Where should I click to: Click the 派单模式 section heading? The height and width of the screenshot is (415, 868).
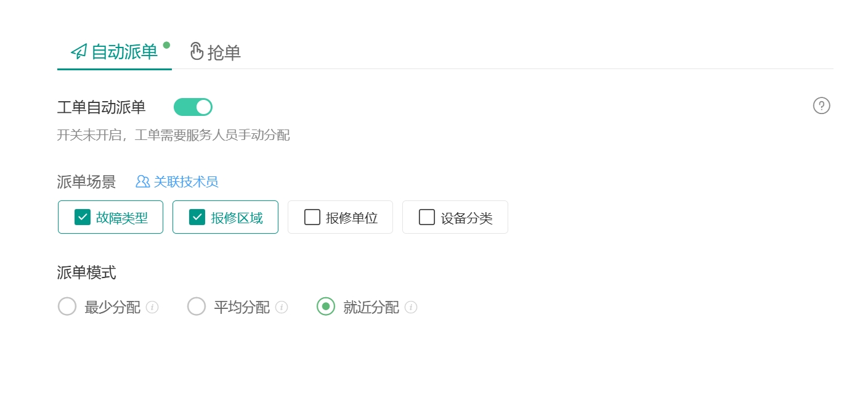pyautogui.click(x=86, y=273)
